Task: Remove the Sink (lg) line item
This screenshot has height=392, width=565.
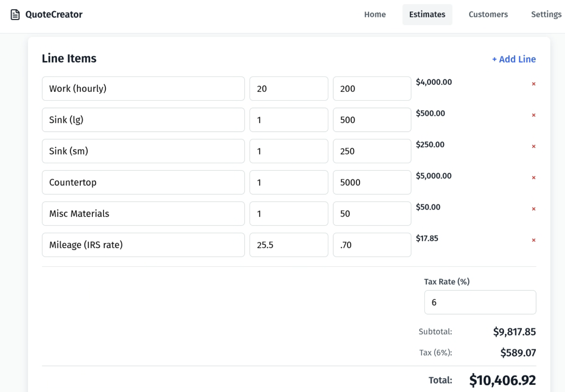Action: 534,115
